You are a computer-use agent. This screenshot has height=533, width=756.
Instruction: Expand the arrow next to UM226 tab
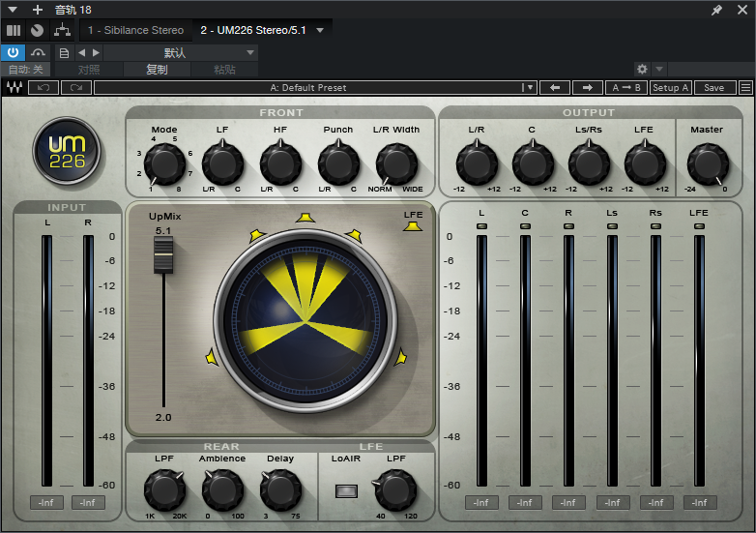point(320,30)
